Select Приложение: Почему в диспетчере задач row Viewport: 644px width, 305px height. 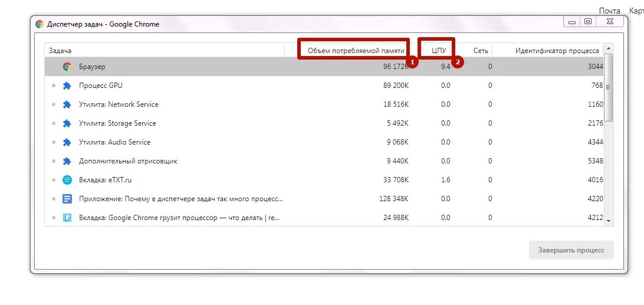tap(324, 199)
